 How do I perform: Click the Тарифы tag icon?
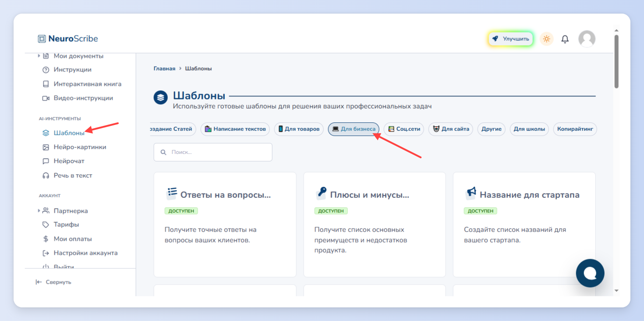pos(46,225)
